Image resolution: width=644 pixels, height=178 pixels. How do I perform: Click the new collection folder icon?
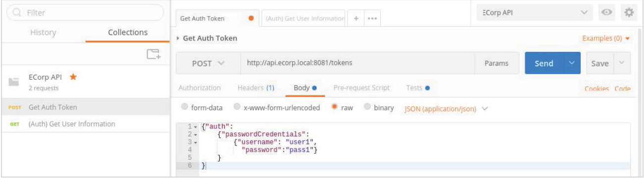point(153,54)
